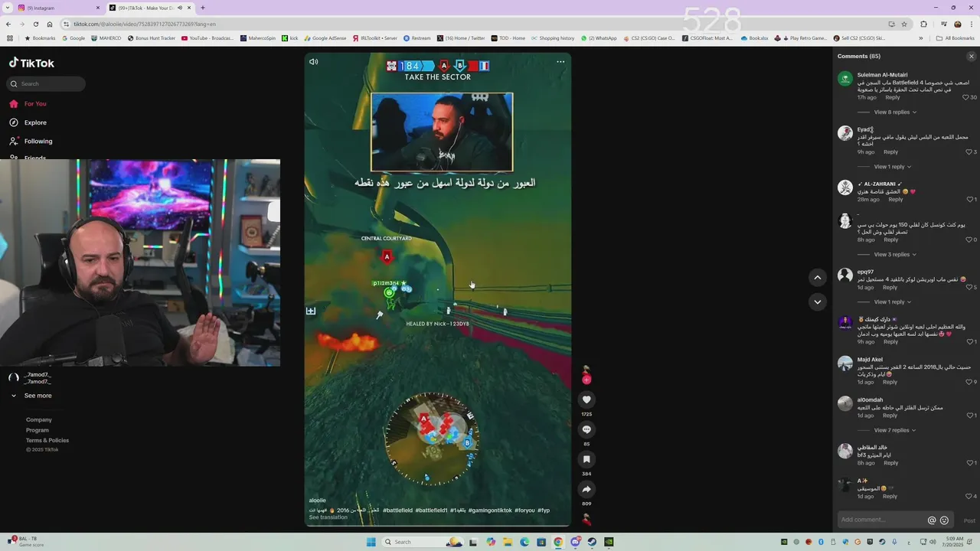Viewport: 980px width, 551px height.
Task: Click the Add comment input box
Action: (x=896, y=520)
